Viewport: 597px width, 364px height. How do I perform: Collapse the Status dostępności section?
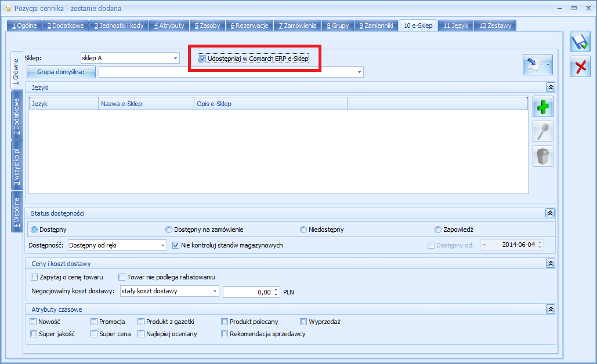(550, 213)
